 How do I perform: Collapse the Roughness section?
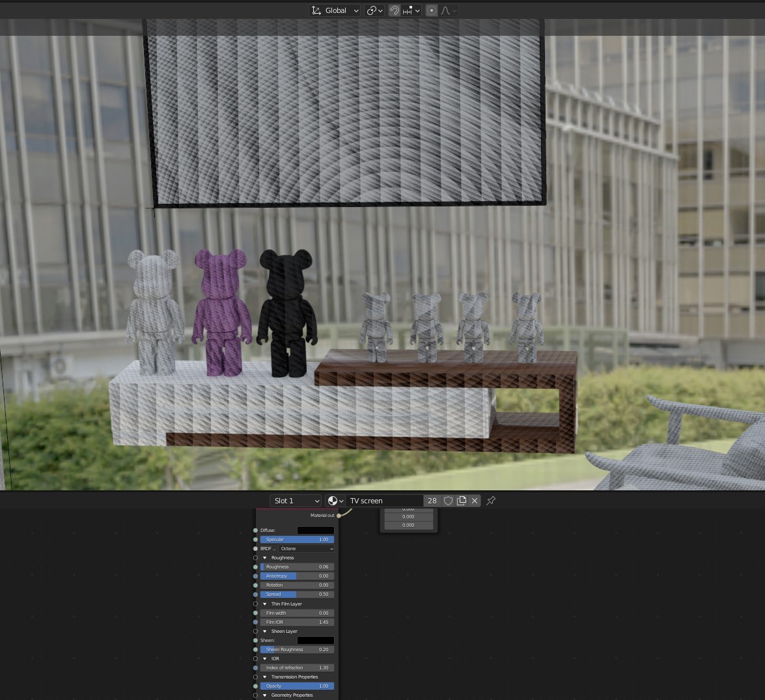pyautogui.click(x=265, y=557)
